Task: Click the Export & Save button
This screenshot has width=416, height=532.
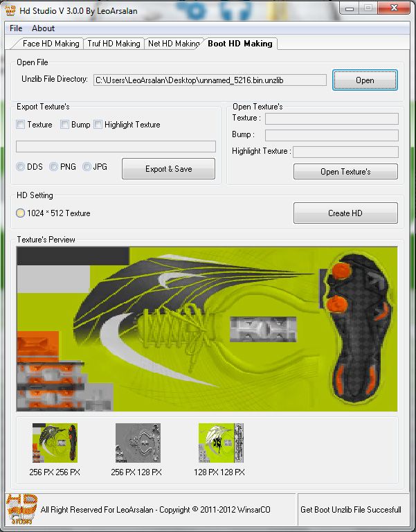Action: [168, 168]
